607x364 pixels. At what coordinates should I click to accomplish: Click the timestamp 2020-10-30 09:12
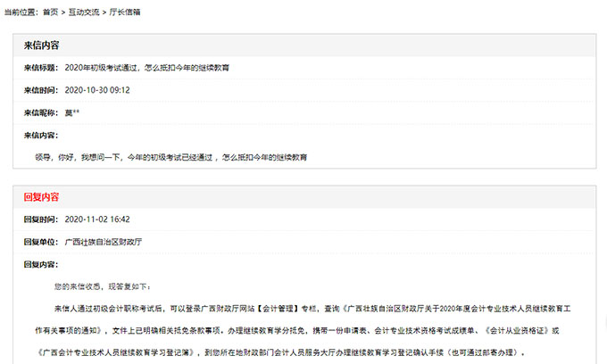97,90
